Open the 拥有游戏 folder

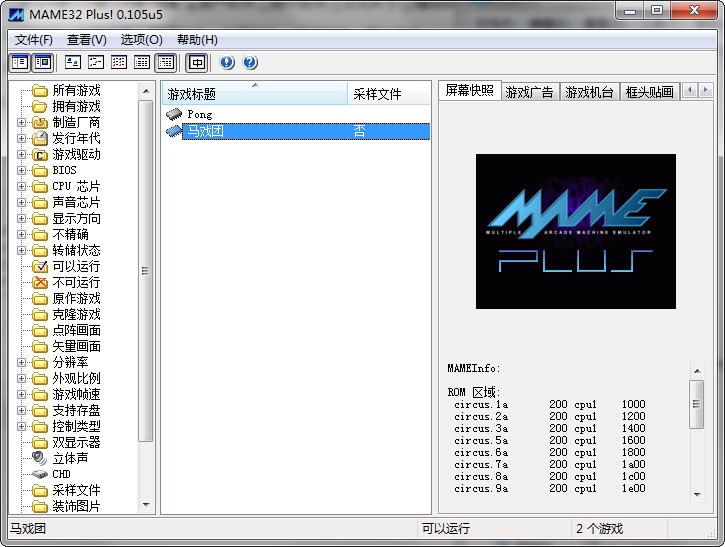[x=76, y=106]
